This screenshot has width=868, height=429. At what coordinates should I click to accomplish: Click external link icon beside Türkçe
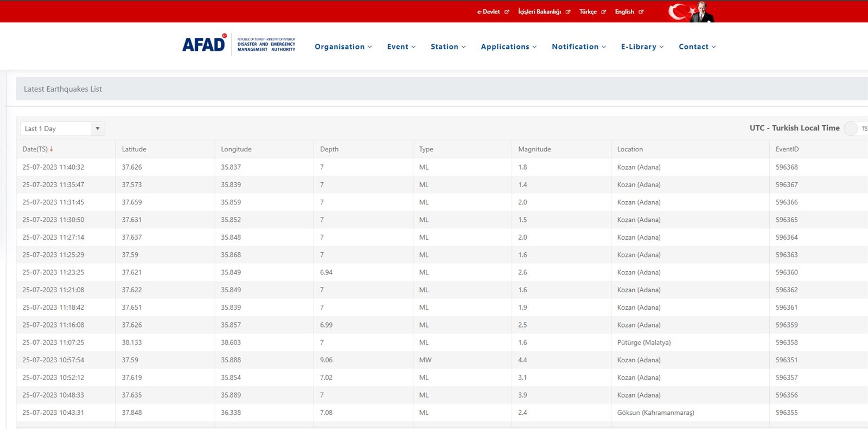pyautogui.click(x=603, y=12)
